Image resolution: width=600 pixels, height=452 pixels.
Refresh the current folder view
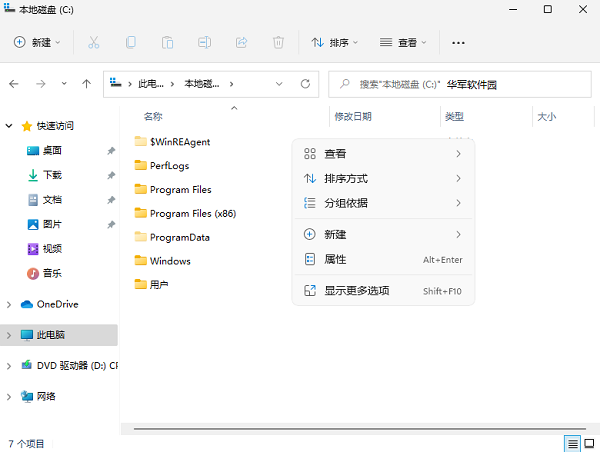(305, 84)
